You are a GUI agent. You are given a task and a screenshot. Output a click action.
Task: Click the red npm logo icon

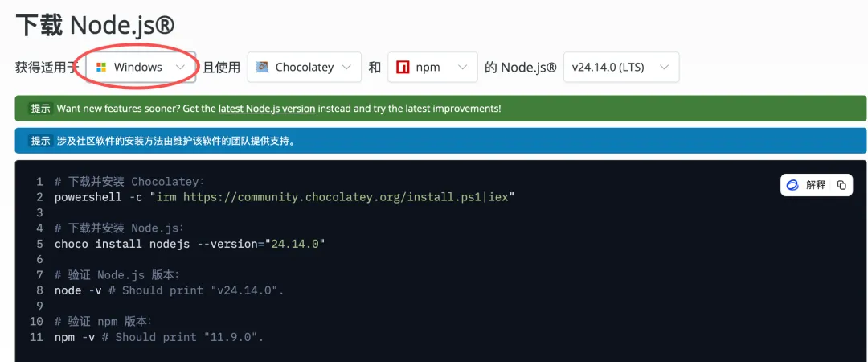(x=403, y=67)
